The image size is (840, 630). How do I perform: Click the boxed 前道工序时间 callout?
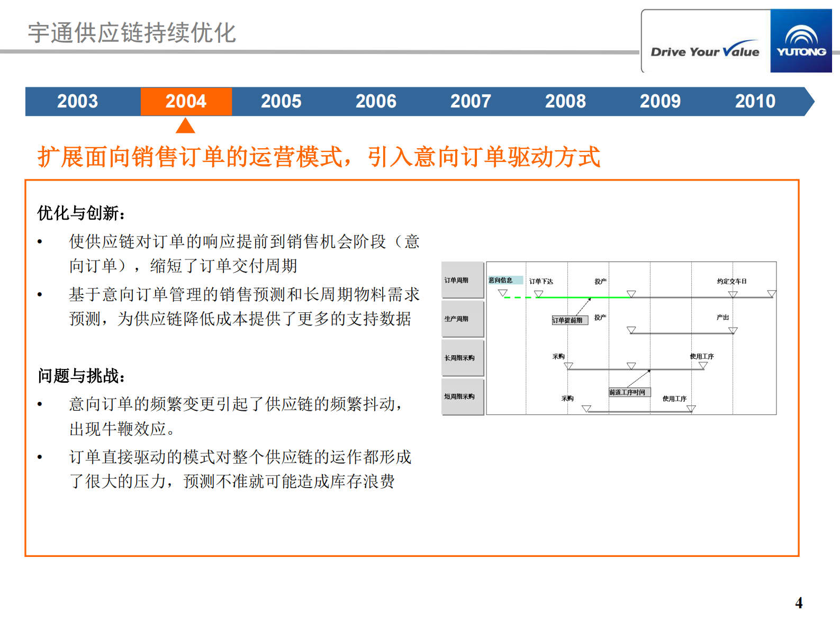pyautogui.click(x=629, y=392)
